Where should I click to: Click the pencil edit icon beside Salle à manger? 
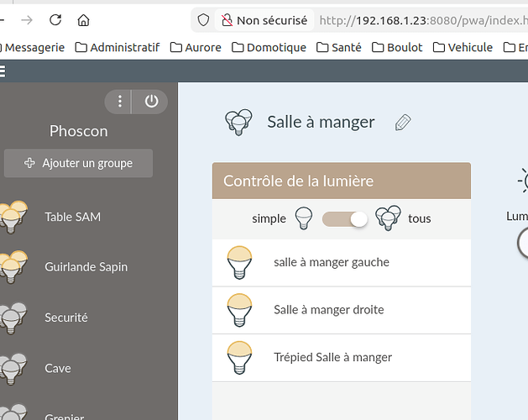[403, 123]
